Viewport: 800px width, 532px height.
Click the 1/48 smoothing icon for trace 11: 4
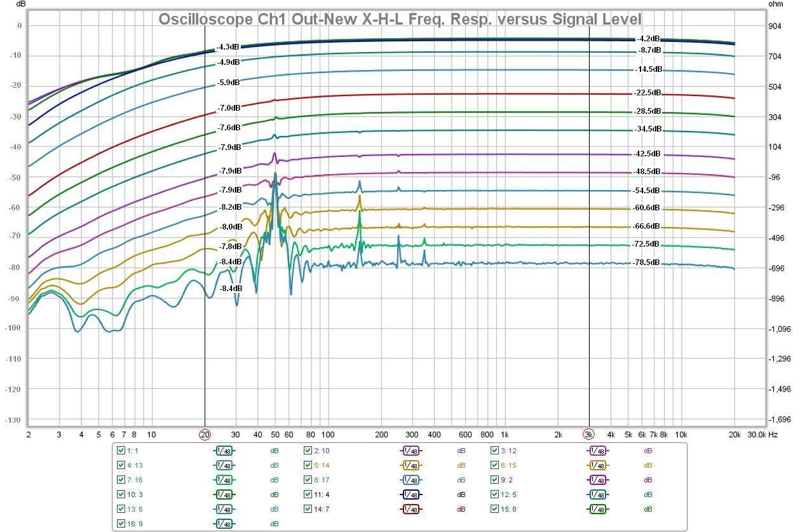(410, 494)
